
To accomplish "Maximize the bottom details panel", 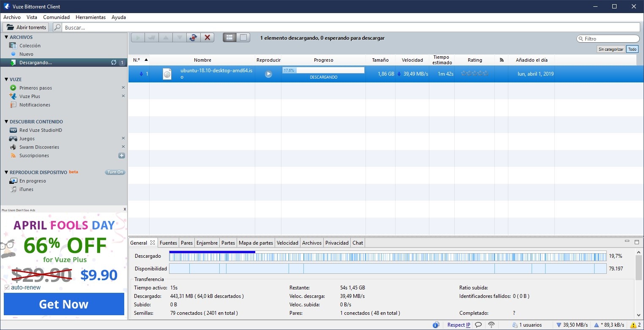I will [637, 242].
